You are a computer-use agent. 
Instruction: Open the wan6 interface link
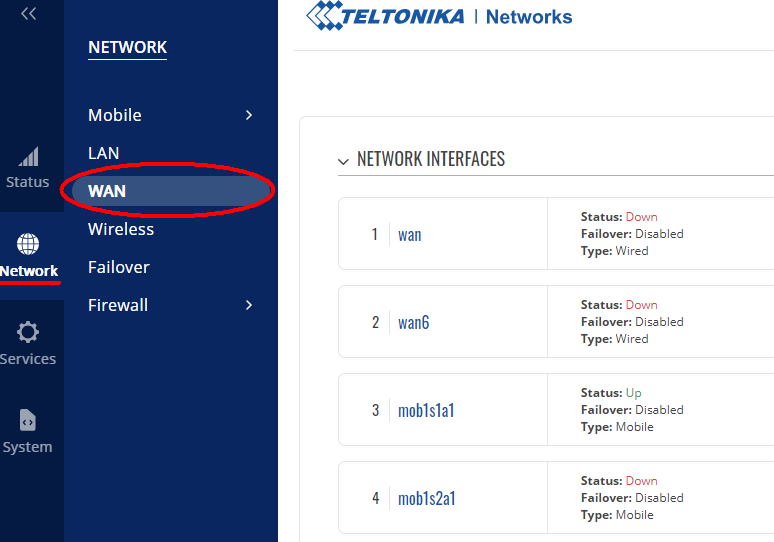click(x=414, y=322)
